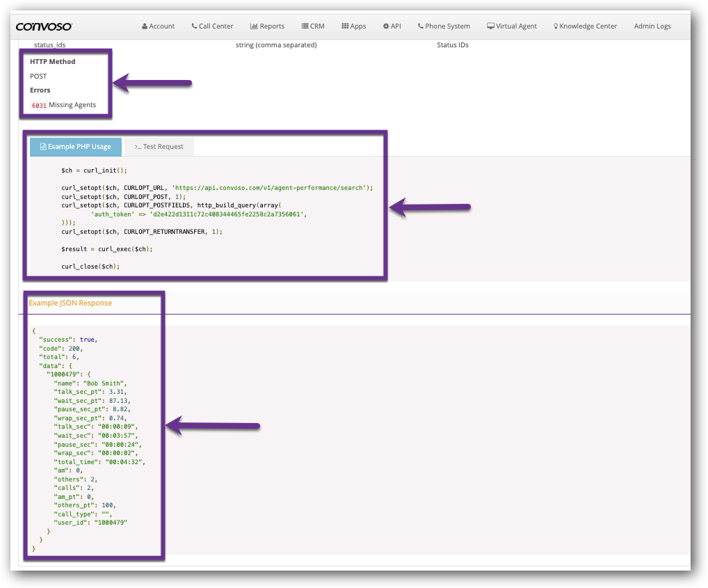The height and width of the screenshot is (588, 708).
Task: Click the Virtual Agent monitor icon
Action: pos(490,26)
